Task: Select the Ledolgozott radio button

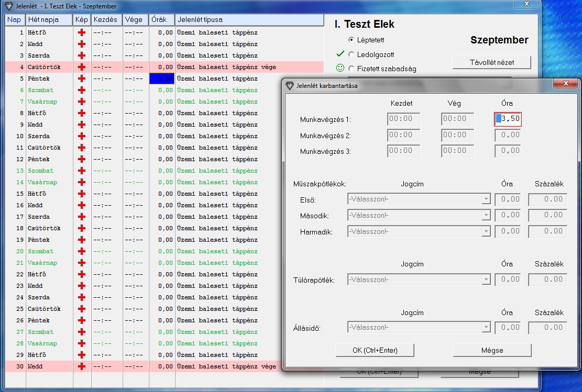Action: 351,54
